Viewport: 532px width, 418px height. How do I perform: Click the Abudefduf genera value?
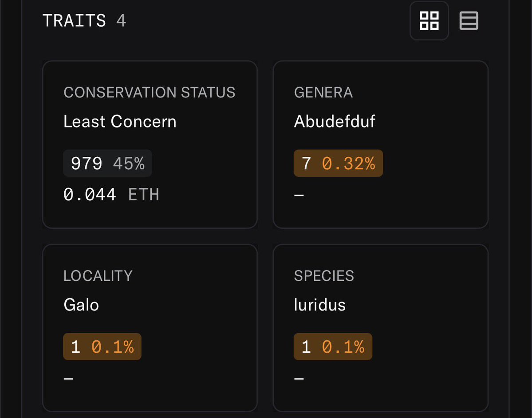[x=335, y=121]
